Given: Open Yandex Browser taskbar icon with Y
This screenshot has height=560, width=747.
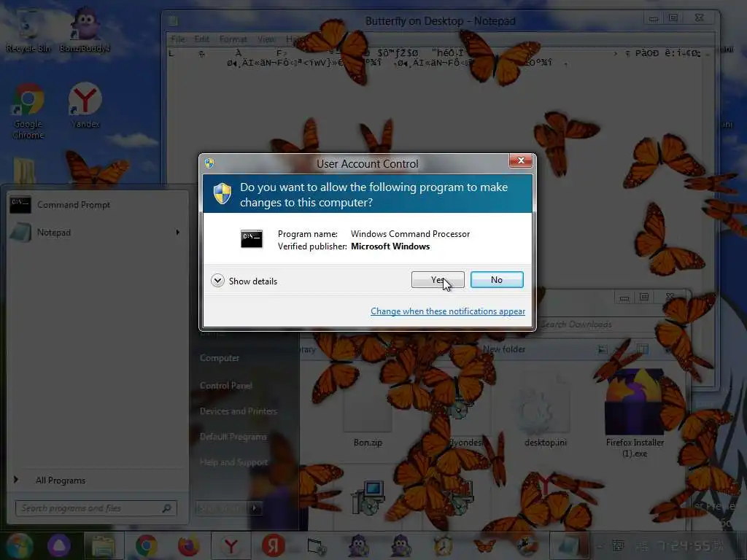Looking at the screenshot, I should (x=231, y=545).
